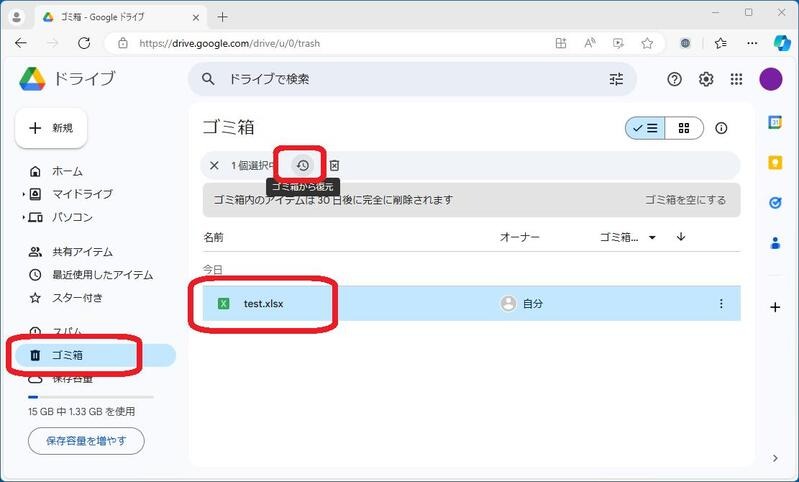Screen dimensions: 799x482
Task: Click the purple account avatar
Action: pyautogui.click(x=770, y=79)
